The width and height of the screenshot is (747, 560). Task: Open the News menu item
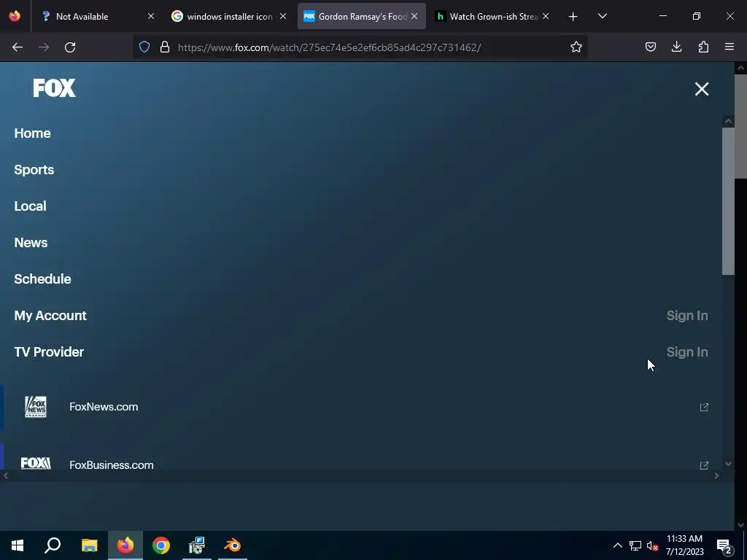(31, 243)
